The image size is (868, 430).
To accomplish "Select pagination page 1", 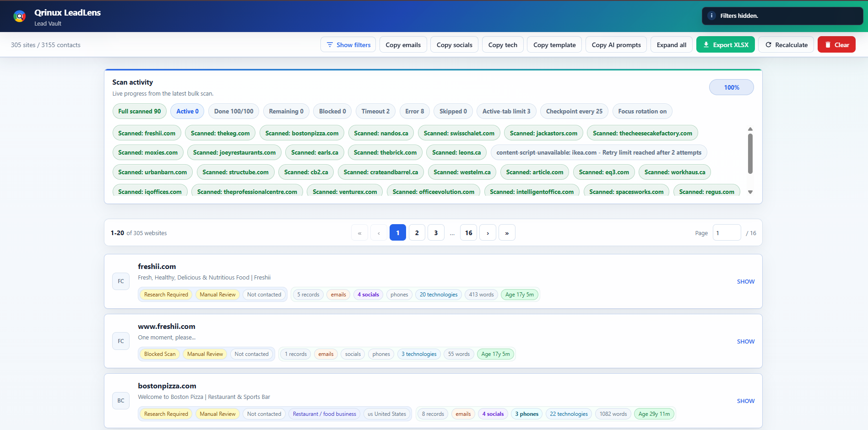I will [x=398, y=233].
